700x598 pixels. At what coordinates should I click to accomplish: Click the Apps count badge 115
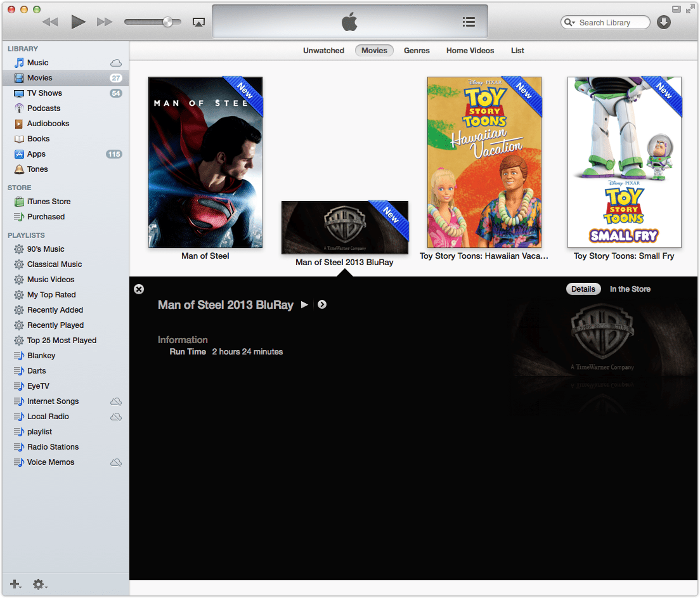click(x=114, y=154)
